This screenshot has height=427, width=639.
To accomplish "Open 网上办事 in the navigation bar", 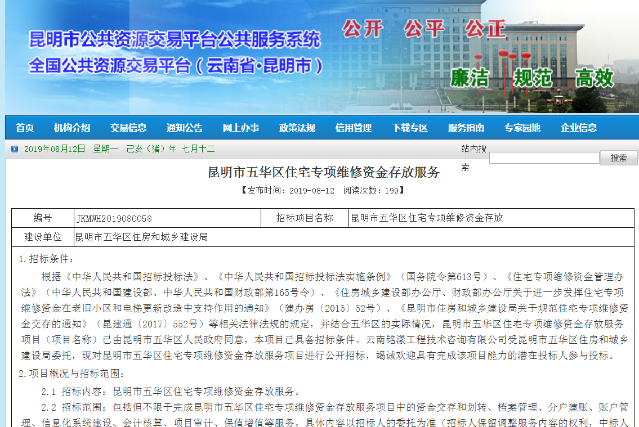I will (241, 128).
